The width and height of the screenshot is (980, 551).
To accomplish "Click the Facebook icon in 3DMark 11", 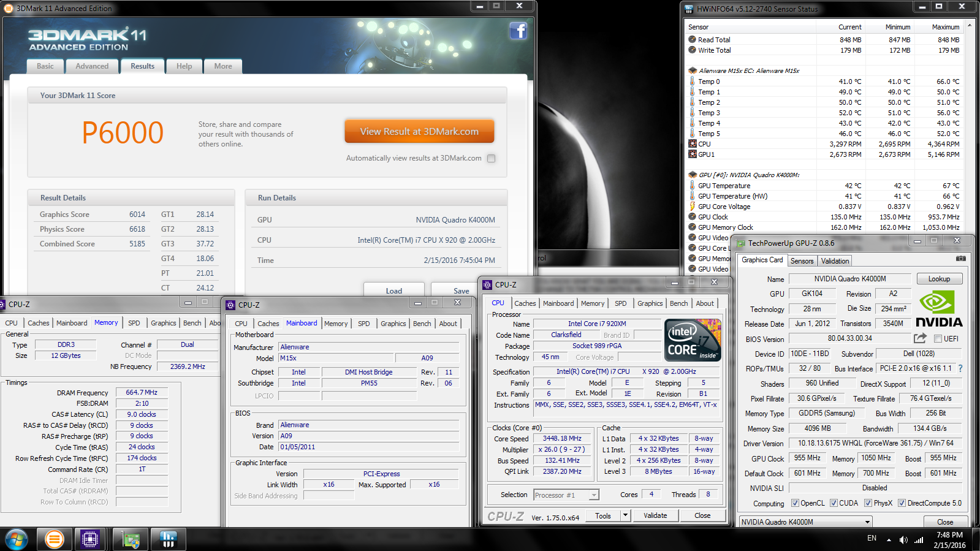I will 518,31.
